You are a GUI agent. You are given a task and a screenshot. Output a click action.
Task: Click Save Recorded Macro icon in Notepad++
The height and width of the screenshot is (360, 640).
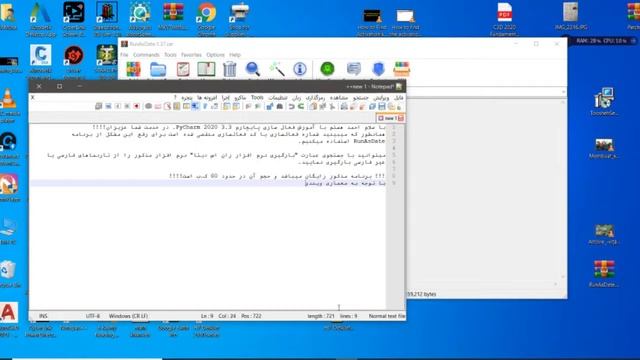98,107
